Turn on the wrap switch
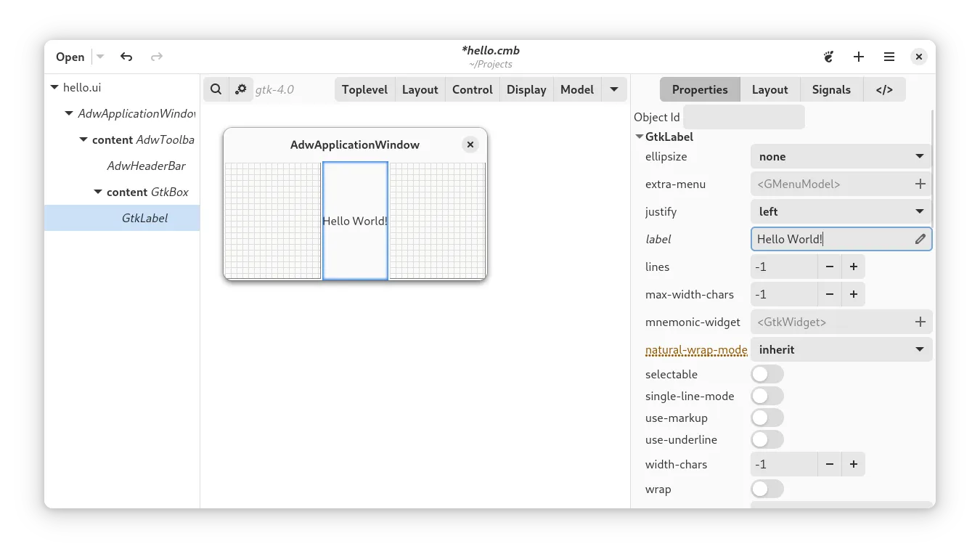Image resolution: width=980 pixels, height=557 pixels. [767, 489]
